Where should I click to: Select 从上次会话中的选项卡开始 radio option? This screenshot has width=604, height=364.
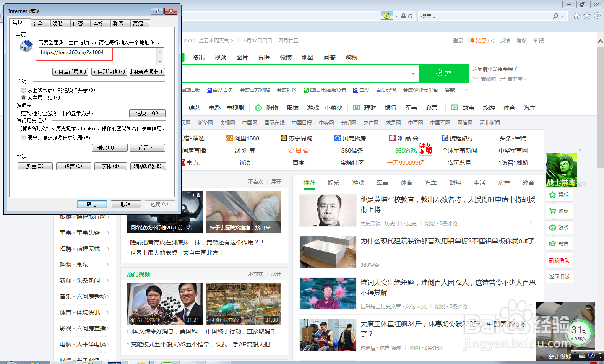[x=24, y=90]
